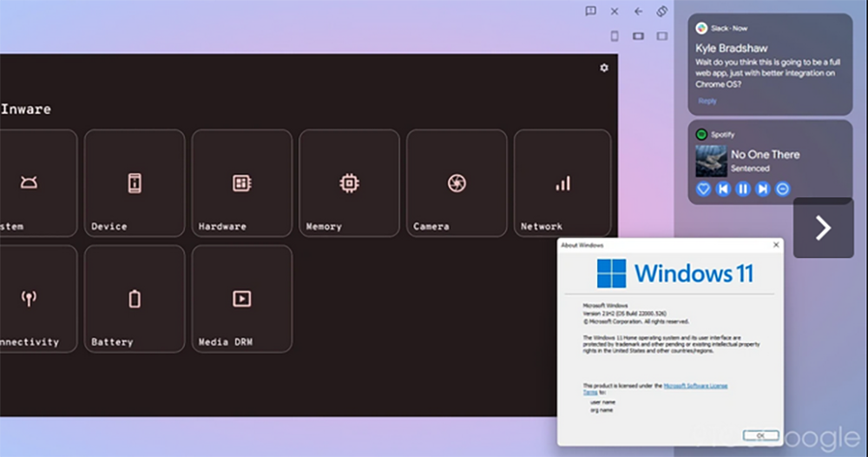Go to previous Spotify track
The height and width of the screenshot is (457, 868).
pyautogui.click(x=723, y=189)
